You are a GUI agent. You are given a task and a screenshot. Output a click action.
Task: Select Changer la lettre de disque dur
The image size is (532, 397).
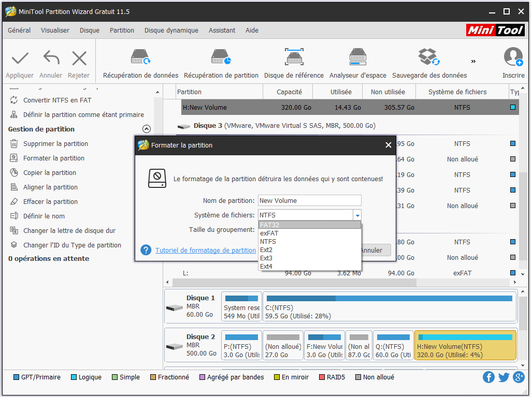pyautogui.click(x=69, y=231)
